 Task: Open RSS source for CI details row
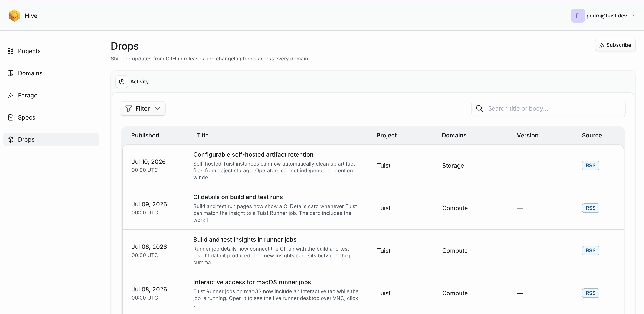pos(591,208)
